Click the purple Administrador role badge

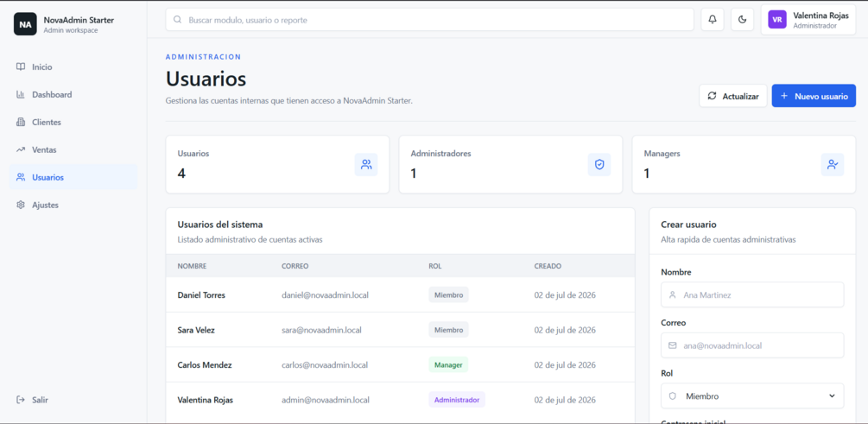point(457,400)
